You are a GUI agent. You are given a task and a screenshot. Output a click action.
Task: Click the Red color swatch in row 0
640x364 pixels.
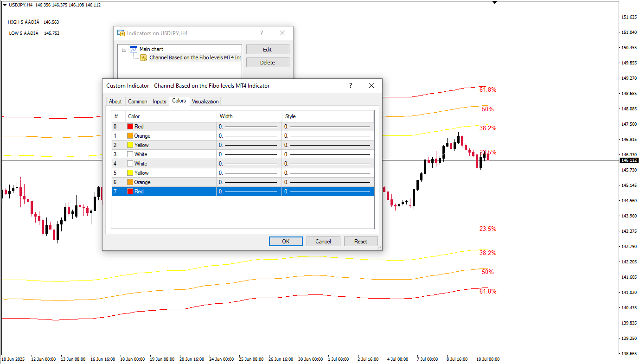pyautogui.click(x=130, y=127)
